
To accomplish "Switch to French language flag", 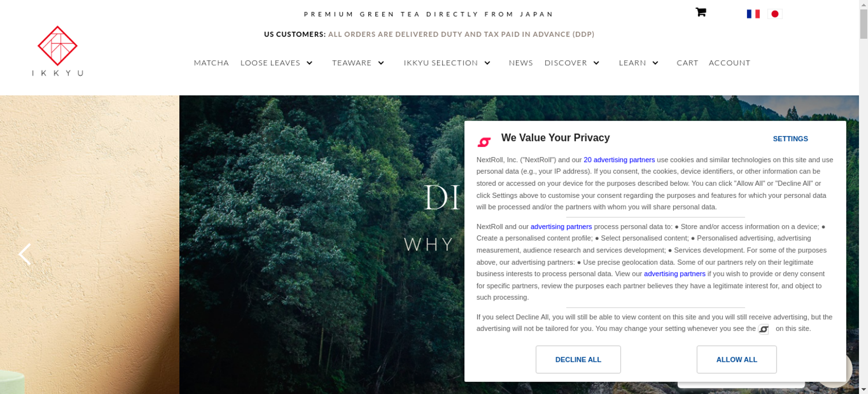I will click(x=753, y=14).
